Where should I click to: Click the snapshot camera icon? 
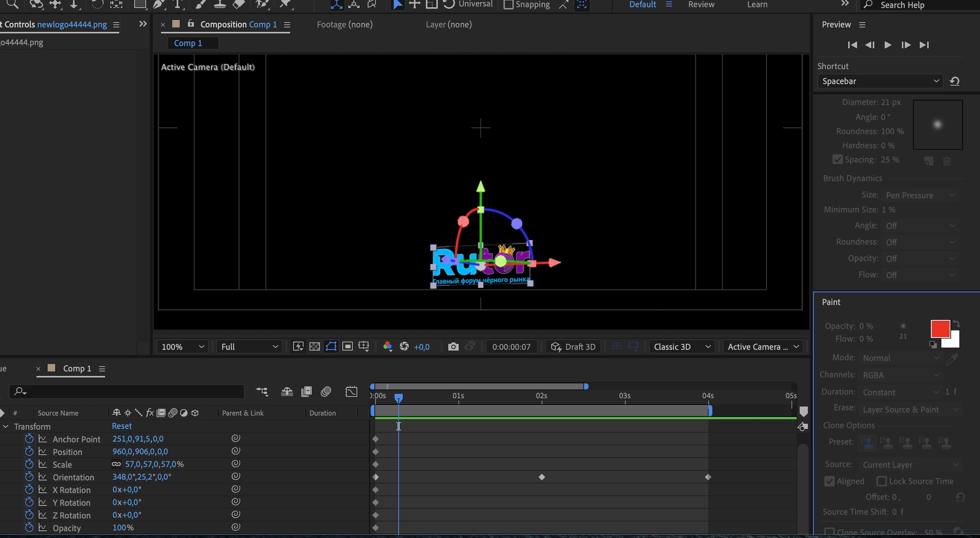click(x=453, y=346)
